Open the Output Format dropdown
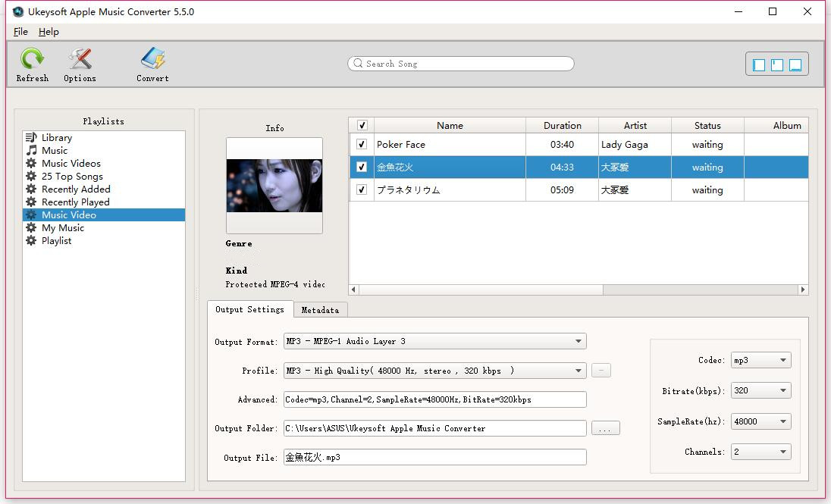Image resolution: width=831 pixels, height=504 pixels. [435, 341]
